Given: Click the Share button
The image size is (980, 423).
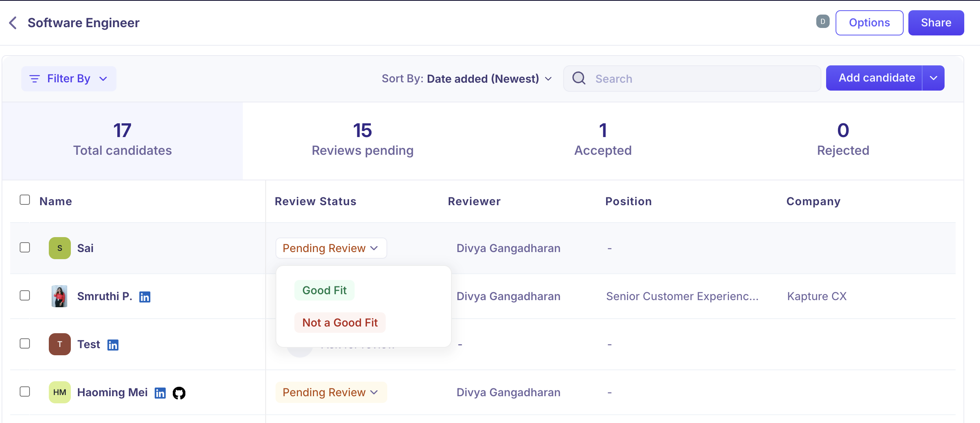Looking at the screenshot, I should (936, 23).
